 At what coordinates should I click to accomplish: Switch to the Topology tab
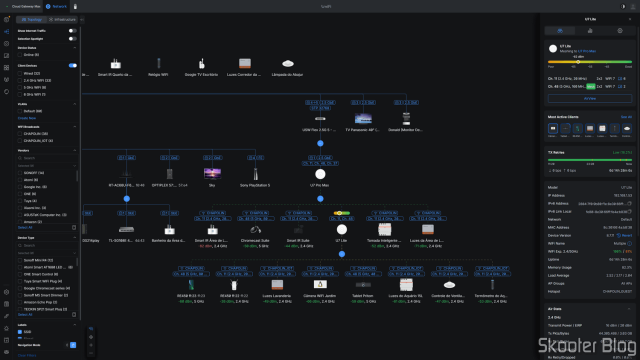[31, 19]
